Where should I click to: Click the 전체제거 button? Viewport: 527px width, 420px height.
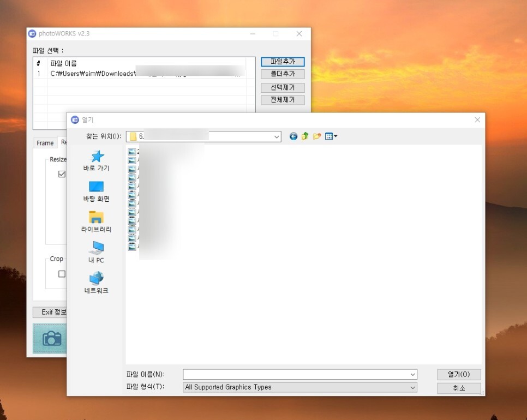(x=283, y=100)
